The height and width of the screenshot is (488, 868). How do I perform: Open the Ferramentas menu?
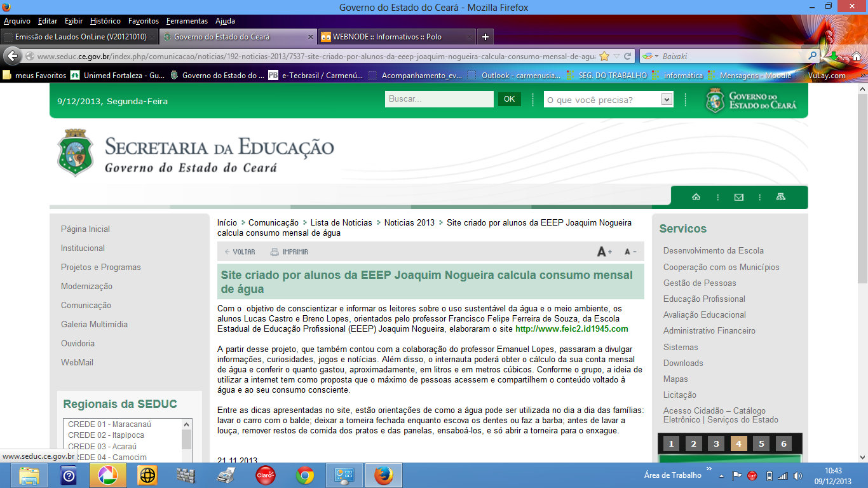[x=187, y=21]
